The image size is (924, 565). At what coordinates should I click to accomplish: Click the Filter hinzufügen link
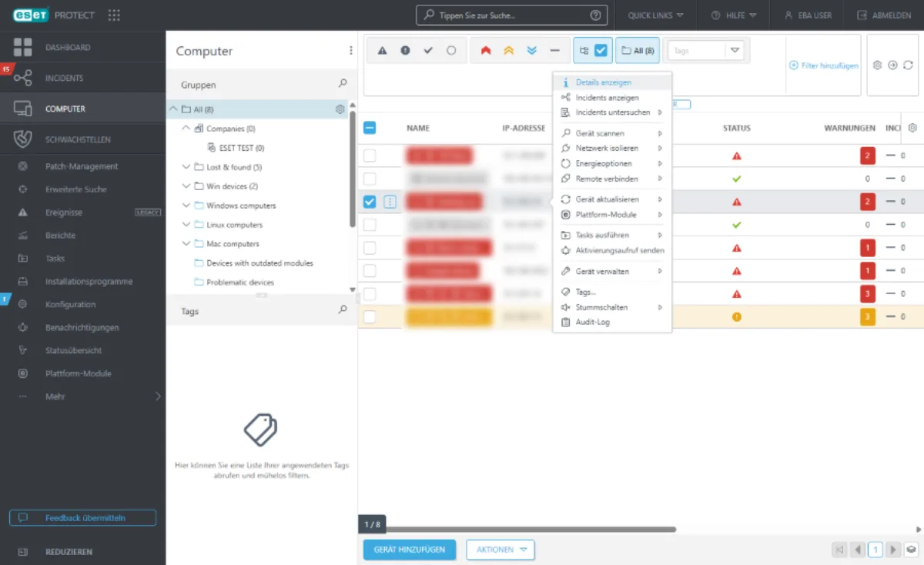point(824,65)
